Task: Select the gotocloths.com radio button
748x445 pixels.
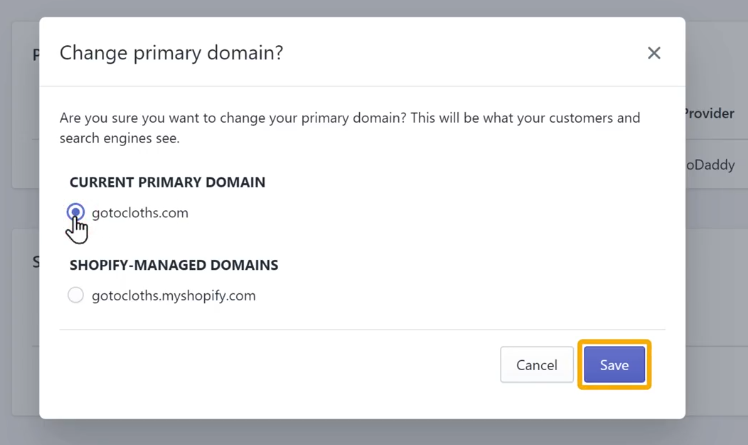Action: [75, 212]
